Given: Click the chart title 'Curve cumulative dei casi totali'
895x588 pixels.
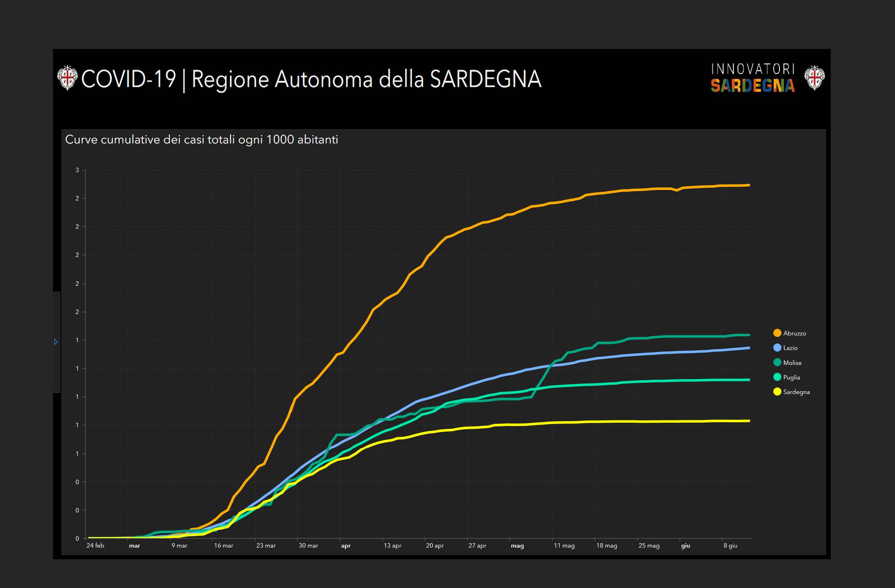Looking at the screenshot, I should [201, 140].
